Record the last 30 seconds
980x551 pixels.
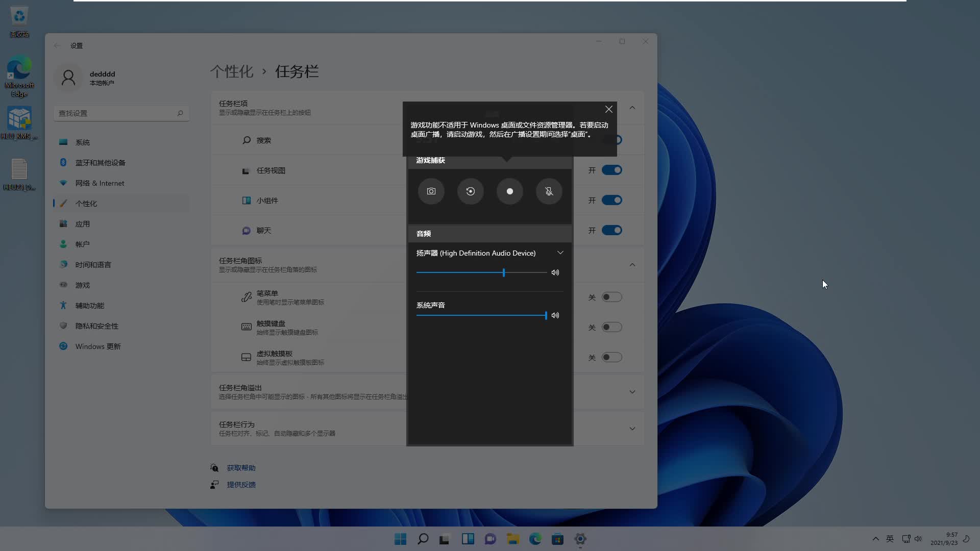coord(471,191)
